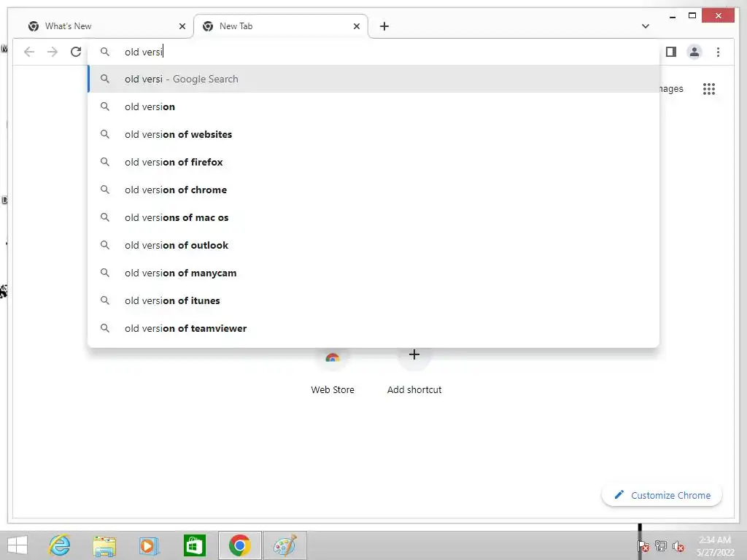Maximize the Chrome window
The image size is (747, 560).
692,16
